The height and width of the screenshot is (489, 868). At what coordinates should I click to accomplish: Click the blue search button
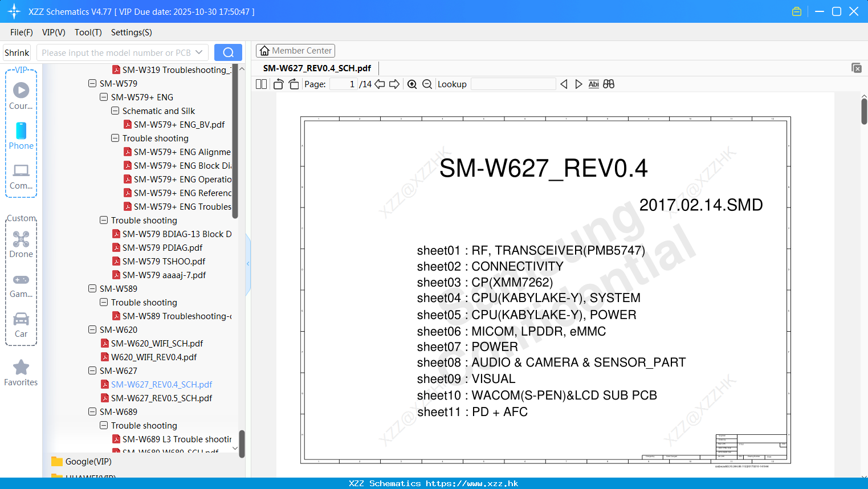(228, 52)
